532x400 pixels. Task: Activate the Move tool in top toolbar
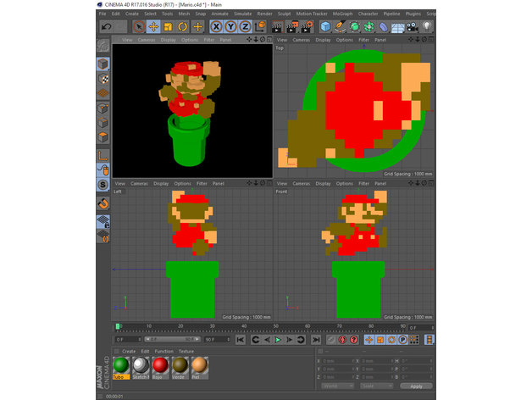(153, 26)
